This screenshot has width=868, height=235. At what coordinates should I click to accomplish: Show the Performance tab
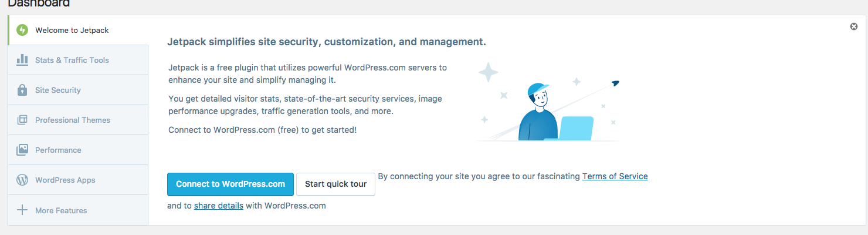click(x=58, y=150)
